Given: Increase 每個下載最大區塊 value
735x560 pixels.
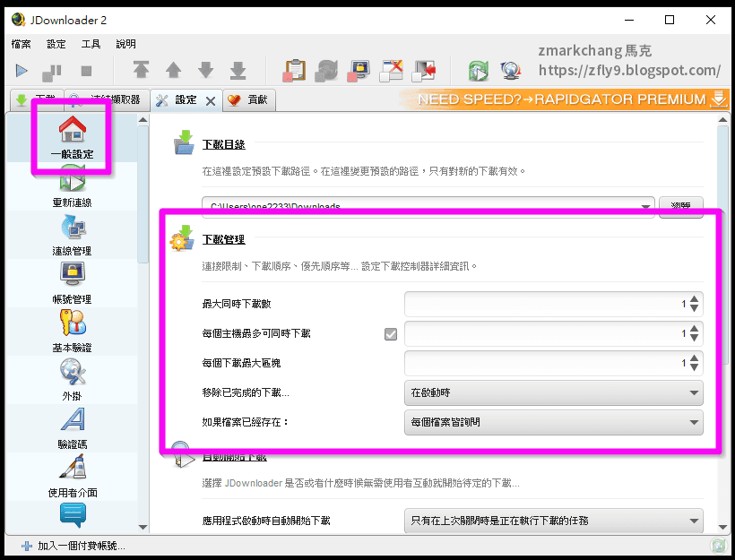Looking at the screenshot, I should click(x=695, y=358).
